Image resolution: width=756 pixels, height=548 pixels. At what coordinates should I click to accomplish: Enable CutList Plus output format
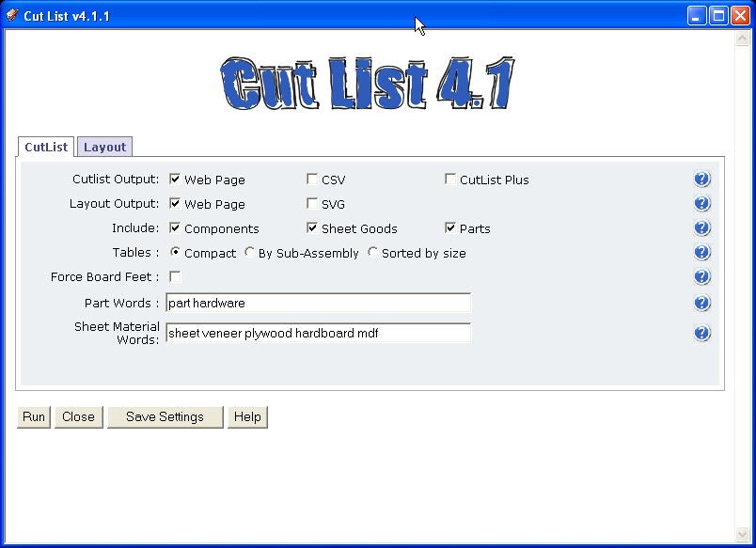click(450, 179)
